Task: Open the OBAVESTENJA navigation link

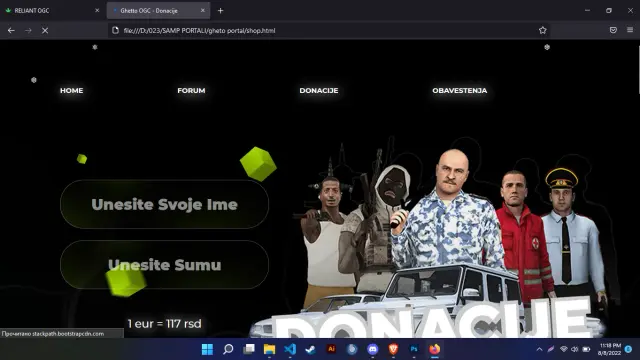Action: pos(460,91)
